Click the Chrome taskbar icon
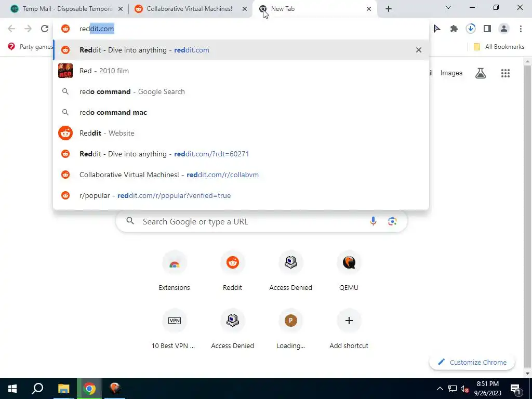Viewport: 532px width, 399px height. pyautogui.click(x=89, y=389)
